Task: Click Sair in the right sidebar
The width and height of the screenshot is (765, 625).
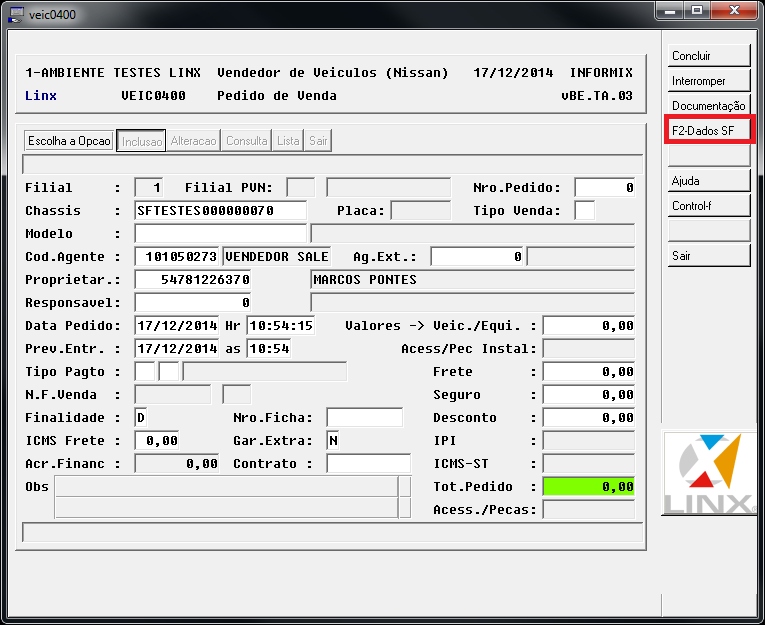Action: tap(708, 256)
